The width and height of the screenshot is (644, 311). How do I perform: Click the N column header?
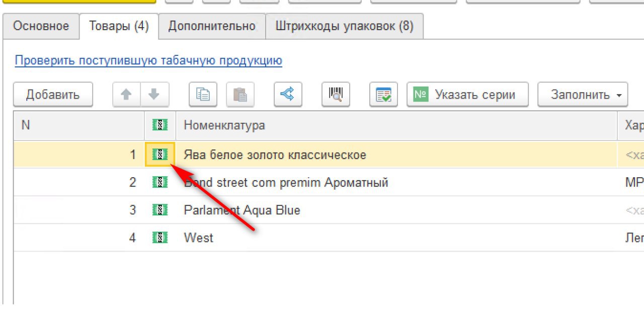click(x=79, y=125)
